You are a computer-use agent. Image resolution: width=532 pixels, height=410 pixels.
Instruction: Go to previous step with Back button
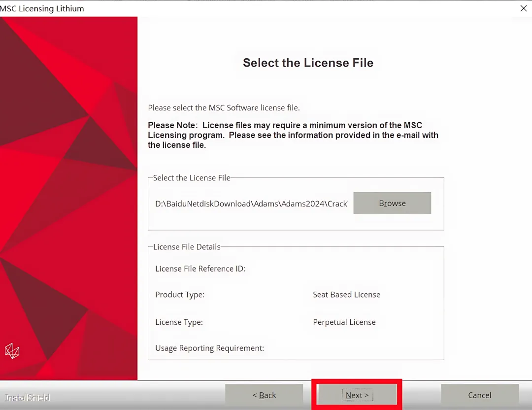point(264,395)
